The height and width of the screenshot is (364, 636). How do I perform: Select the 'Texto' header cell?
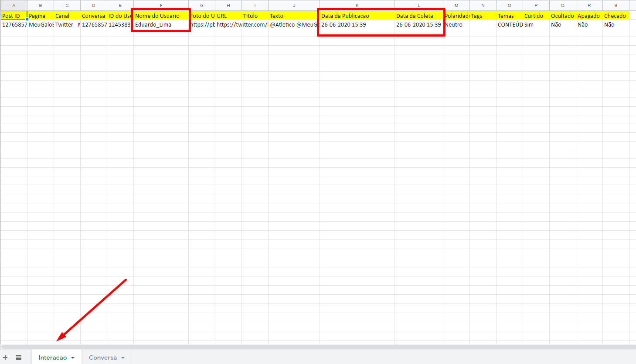294,16
